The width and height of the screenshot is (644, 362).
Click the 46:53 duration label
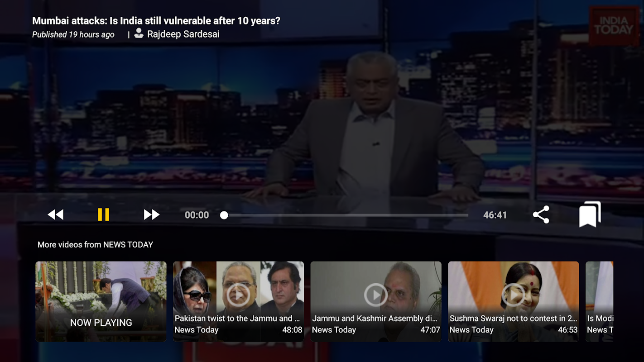567,330
